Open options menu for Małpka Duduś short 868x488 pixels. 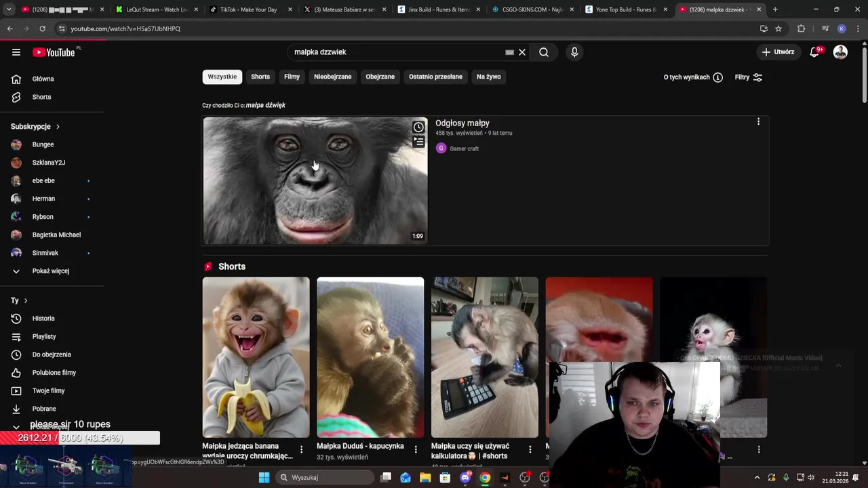coord(416,449)
